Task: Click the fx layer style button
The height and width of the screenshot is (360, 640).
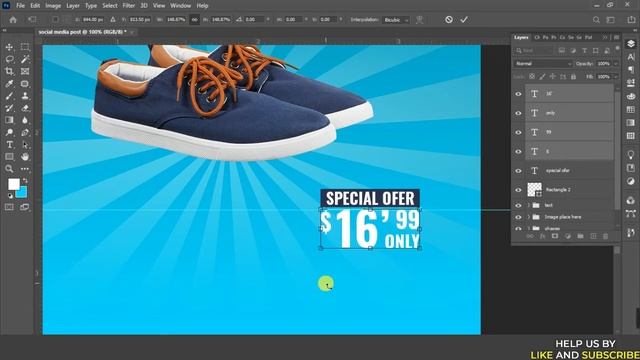Action: coord(542,236)
